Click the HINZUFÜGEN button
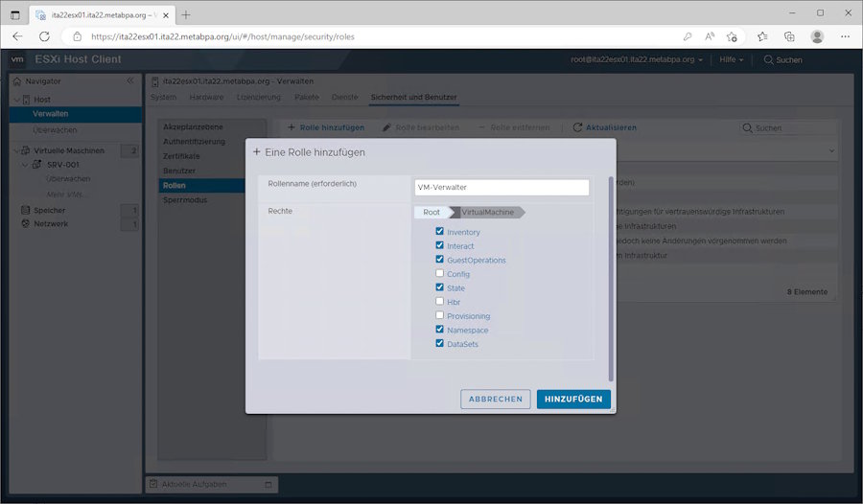Image resolution: width=863 pixels, height=504 pixels. (573, 399)
